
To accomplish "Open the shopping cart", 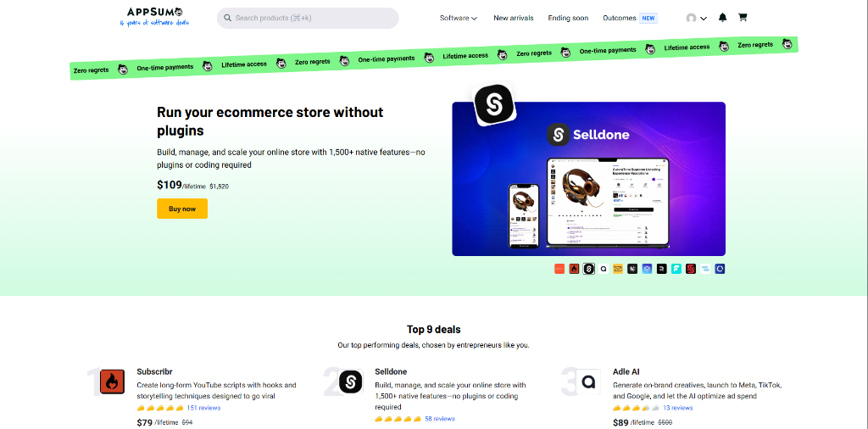I will (x=743, y=18).
